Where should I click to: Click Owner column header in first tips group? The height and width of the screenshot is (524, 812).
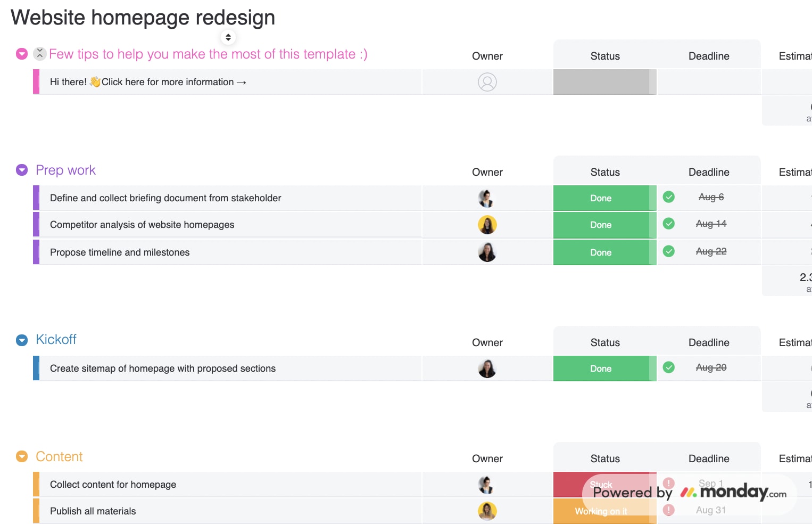pyautogui.click(x=487, y=56)
